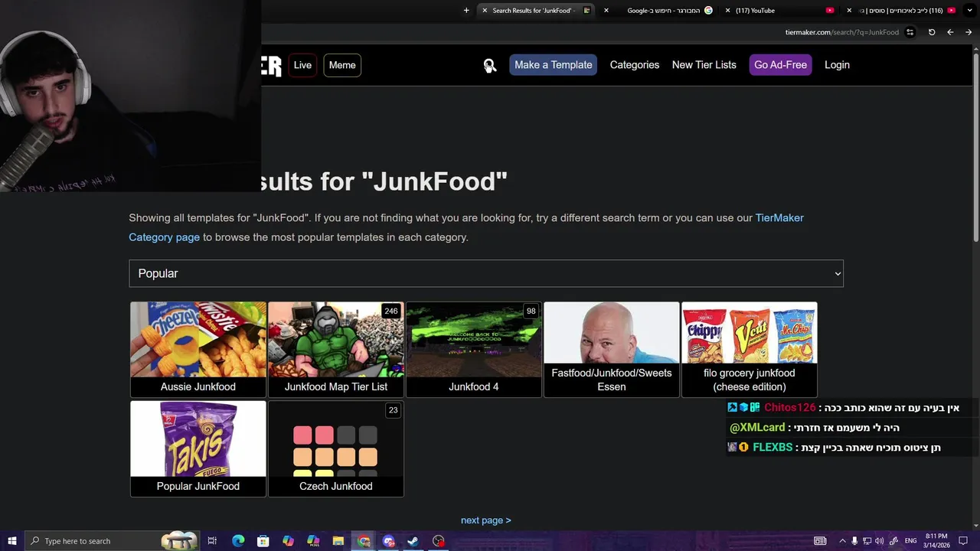This screenshot has width=980, height=551.
Task: Open the notification center icon
Action: tap(963, 541)
